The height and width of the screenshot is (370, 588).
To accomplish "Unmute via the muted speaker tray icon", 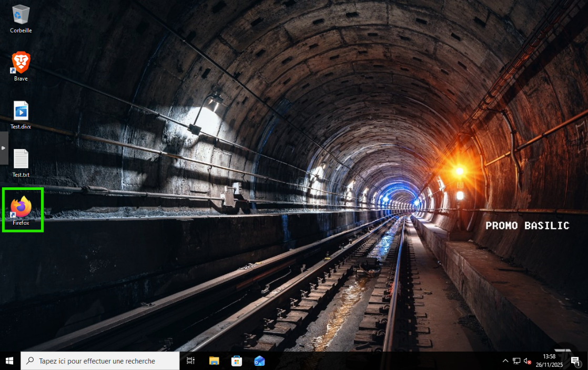I will coord(528,361).
